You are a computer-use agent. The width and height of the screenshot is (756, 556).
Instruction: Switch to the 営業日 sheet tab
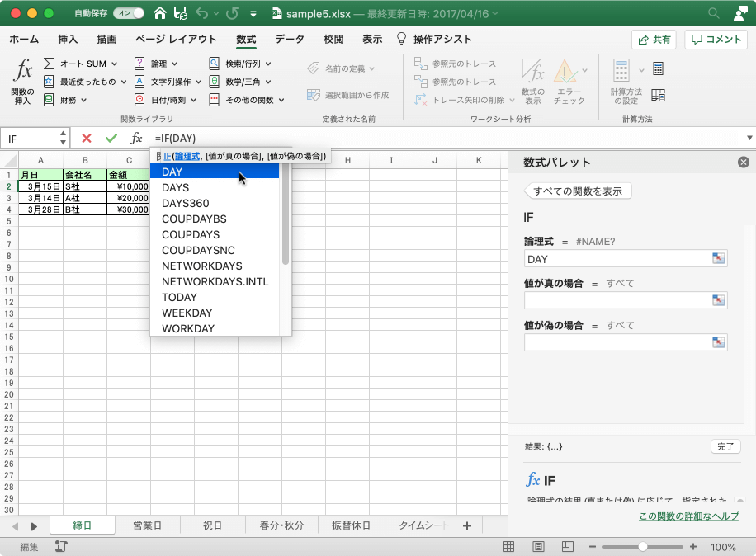(148, 525)
